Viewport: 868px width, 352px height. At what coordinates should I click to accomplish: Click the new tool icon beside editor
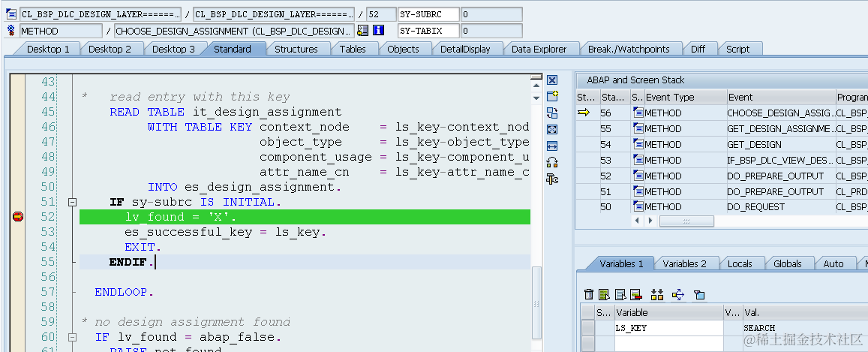(552, 96)
